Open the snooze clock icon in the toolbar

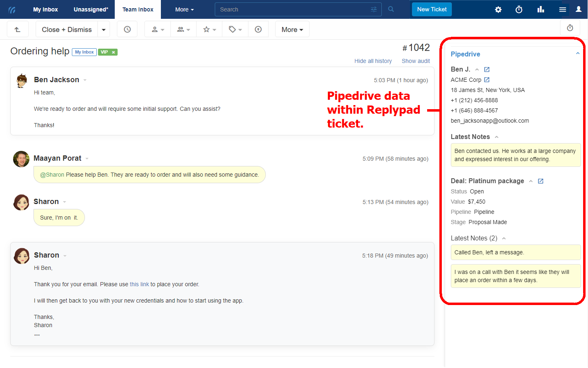(x=127, y=29)
